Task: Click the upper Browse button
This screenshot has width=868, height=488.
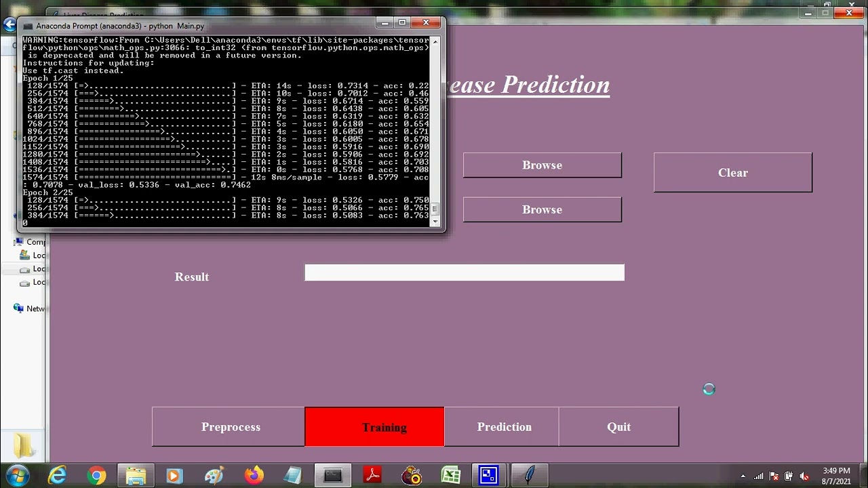Action: (542, 165)
